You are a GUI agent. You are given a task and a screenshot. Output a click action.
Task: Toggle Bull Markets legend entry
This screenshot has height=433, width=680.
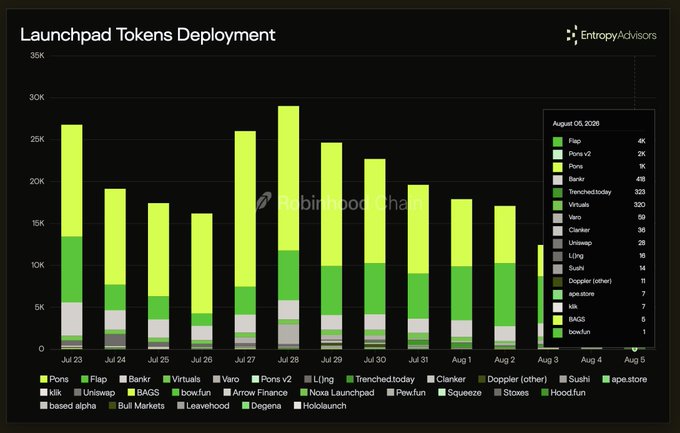(x=136, y=406)
